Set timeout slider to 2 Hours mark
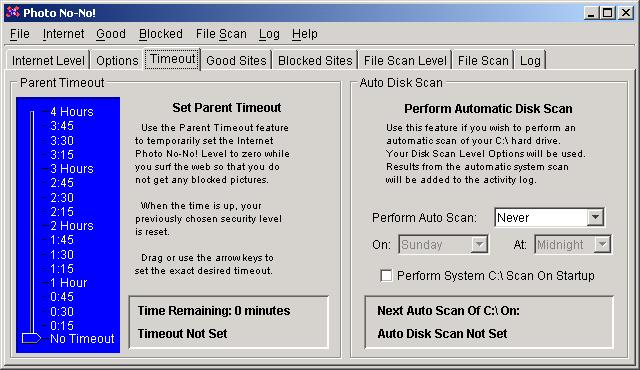 (x=72, y=226)
